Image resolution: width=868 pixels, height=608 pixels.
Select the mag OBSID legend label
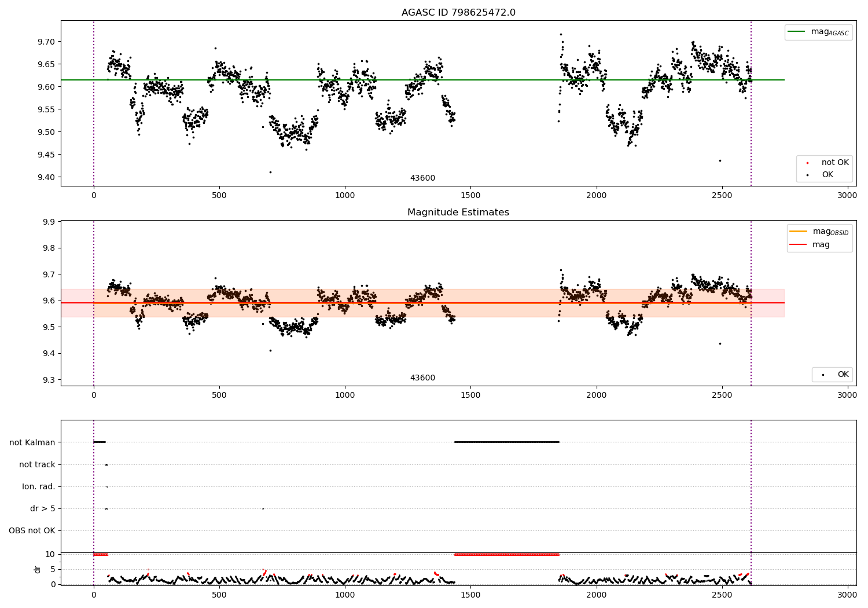coord(830,232)
